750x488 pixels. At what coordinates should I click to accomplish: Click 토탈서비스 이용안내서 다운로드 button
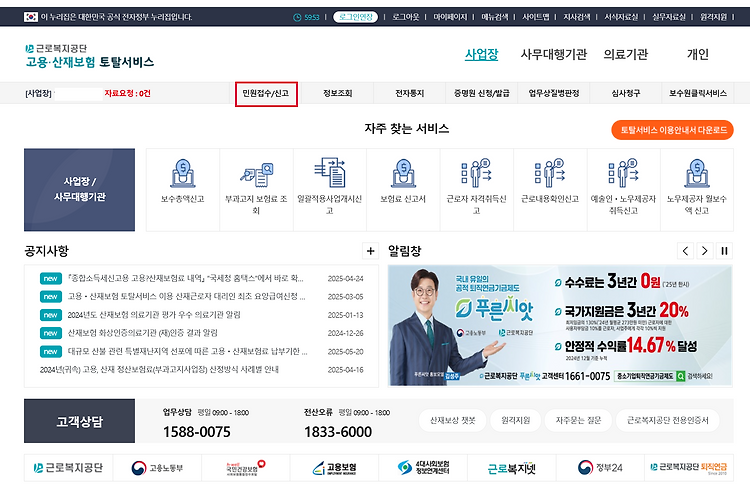(673, 130)
